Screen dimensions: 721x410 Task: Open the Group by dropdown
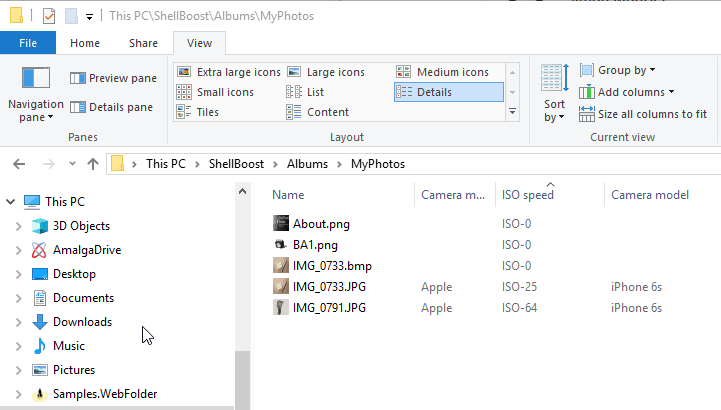click(x=618, y=70)
